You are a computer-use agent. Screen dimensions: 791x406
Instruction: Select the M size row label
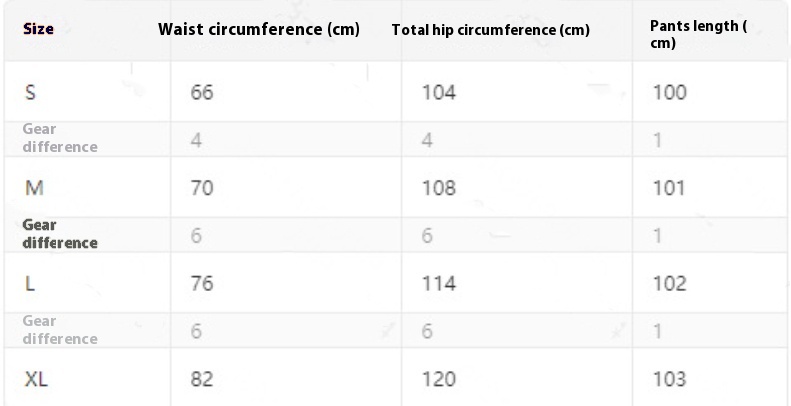(34, 188)
